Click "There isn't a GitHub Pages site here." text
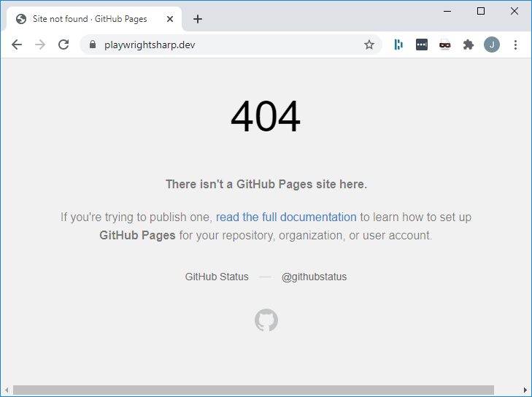 [266, 184]
